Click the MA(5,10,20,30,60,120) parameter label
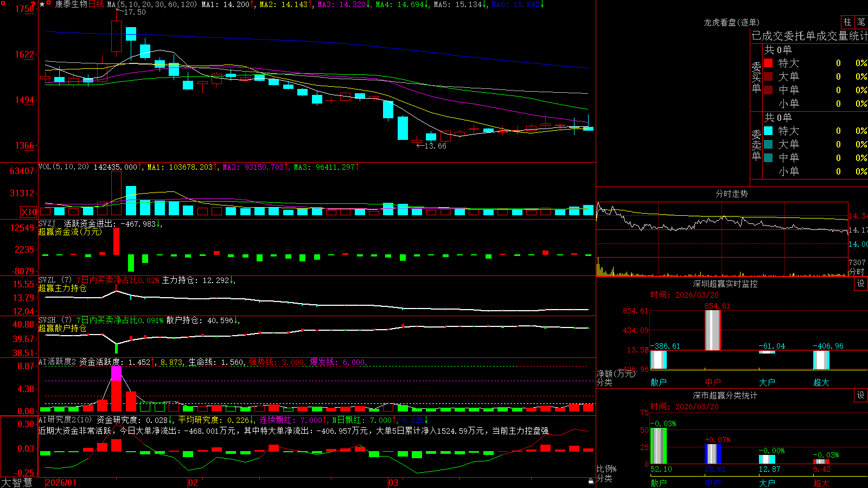The image size is (868, 488). point(152,4)
